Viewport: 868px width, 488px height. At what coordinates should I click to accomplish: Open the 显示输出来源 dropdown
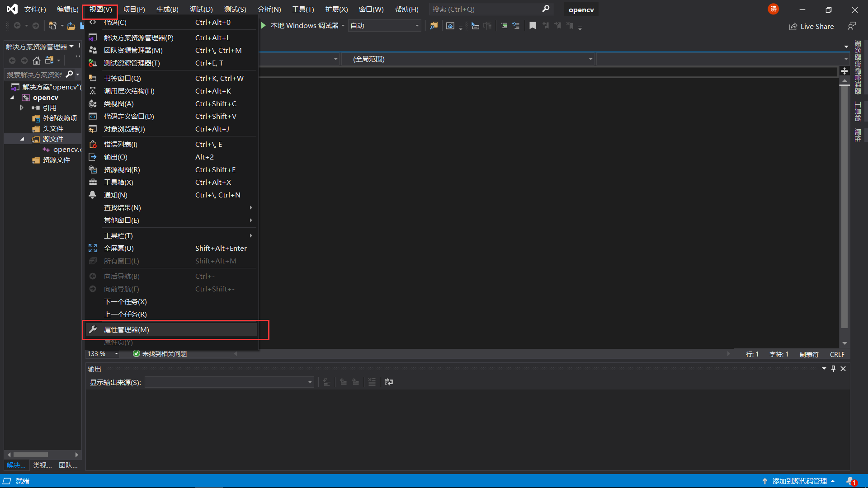click(309, 382)
